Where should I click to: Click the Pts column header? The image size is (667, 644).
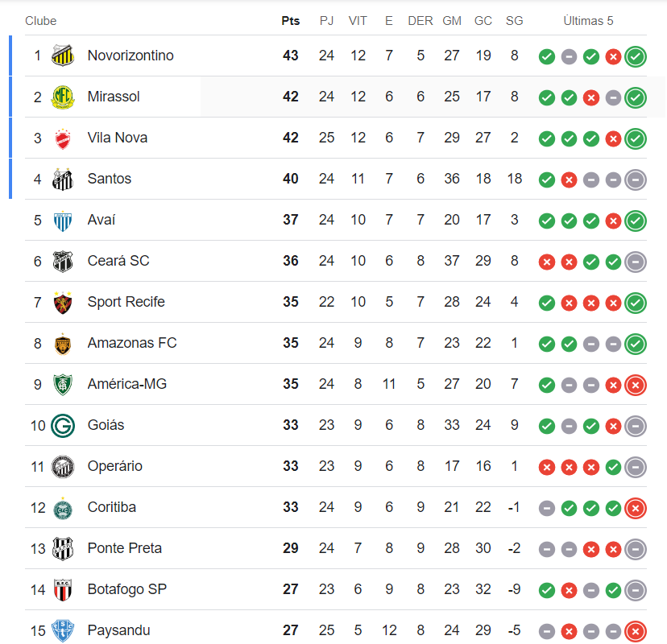point(291,21)
